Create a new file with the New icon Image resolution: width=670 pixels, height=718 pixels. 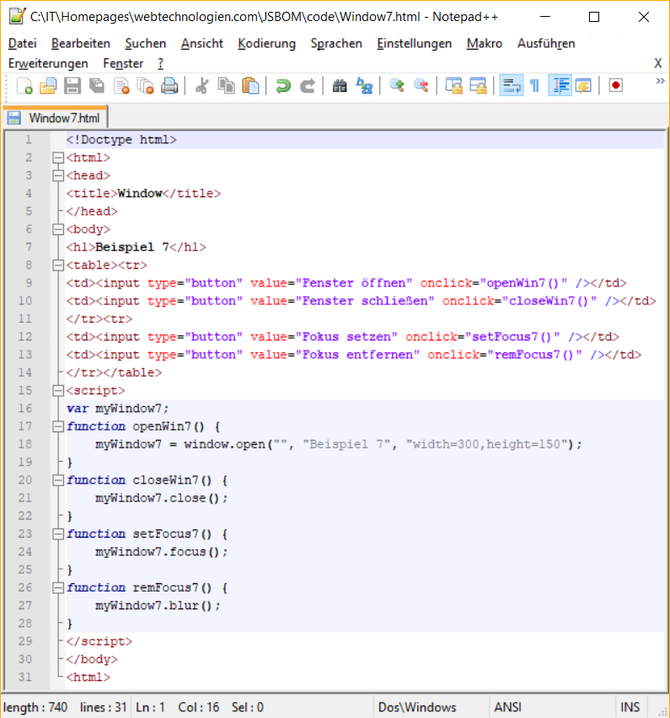24,86
